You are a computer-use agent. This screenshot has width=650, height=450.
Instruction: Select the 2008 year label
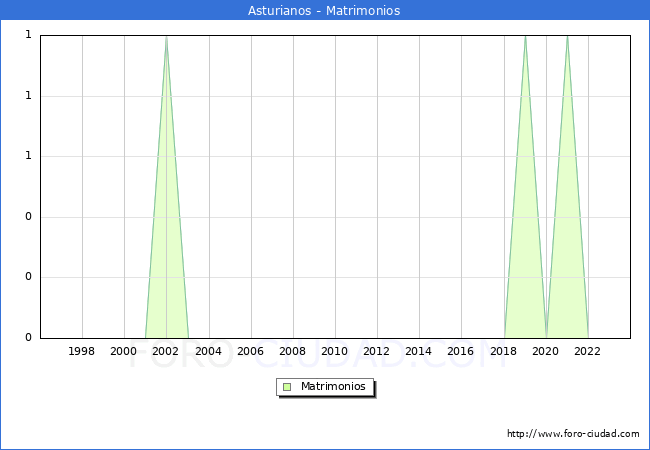(292, 351)
